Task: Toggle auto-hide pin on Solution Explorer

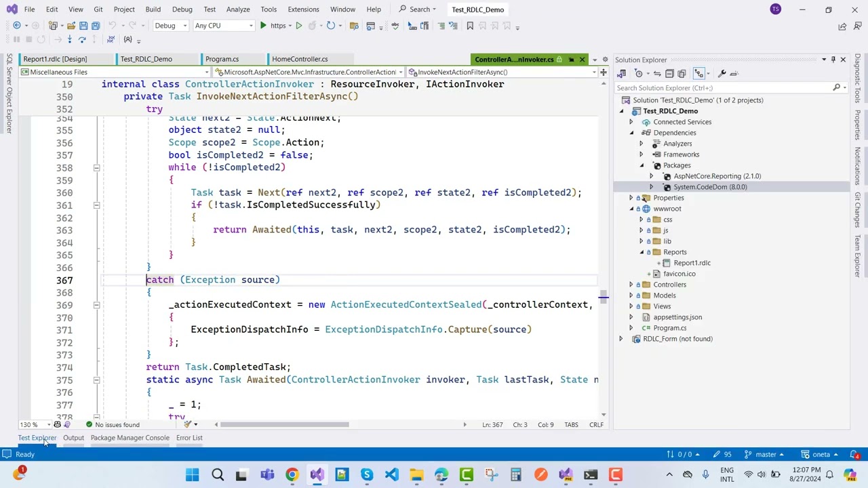Action: (833, 60)
